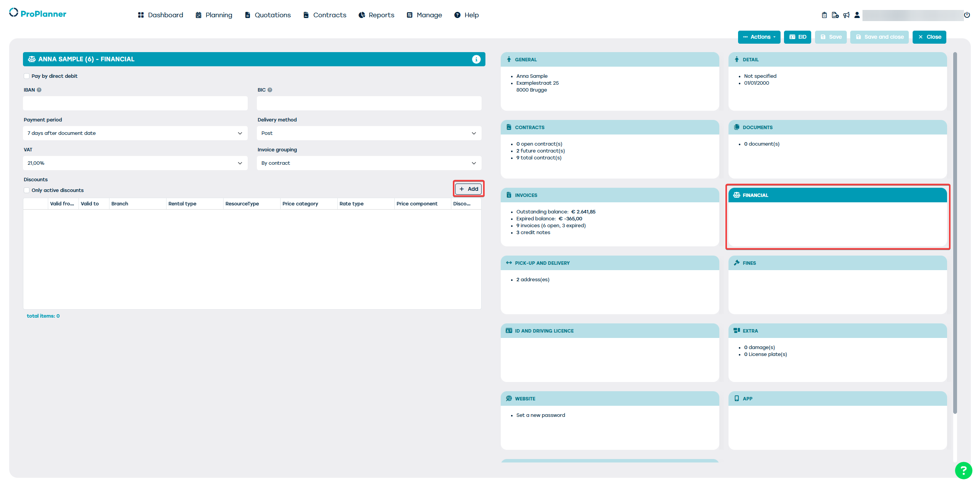Screen dimensions: 980x487
Task: Tick the Only active discounts checkbox
Action: (x=26, y=190)
